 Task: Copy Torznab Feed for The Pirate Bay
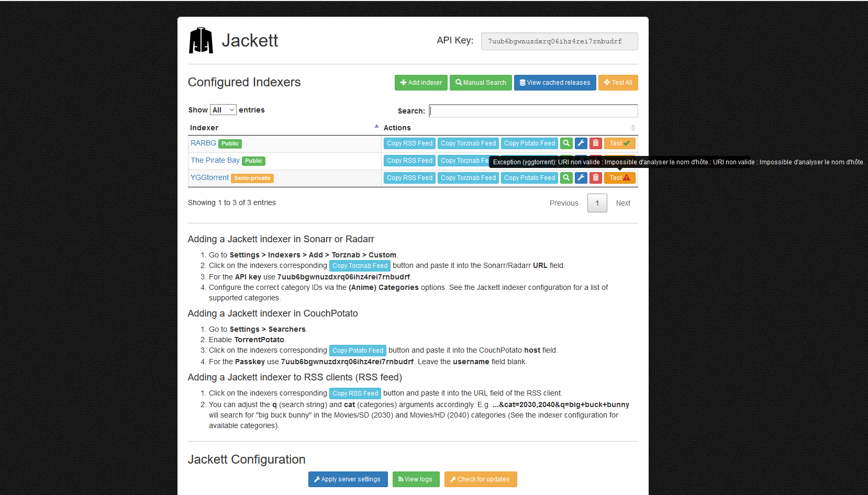pos(468,161)
